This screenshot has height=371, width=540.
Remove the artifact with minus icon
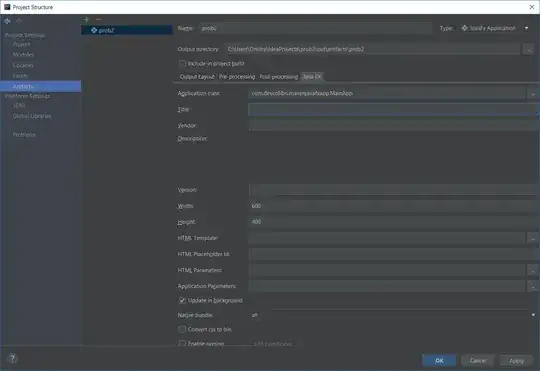click(98, 20)
